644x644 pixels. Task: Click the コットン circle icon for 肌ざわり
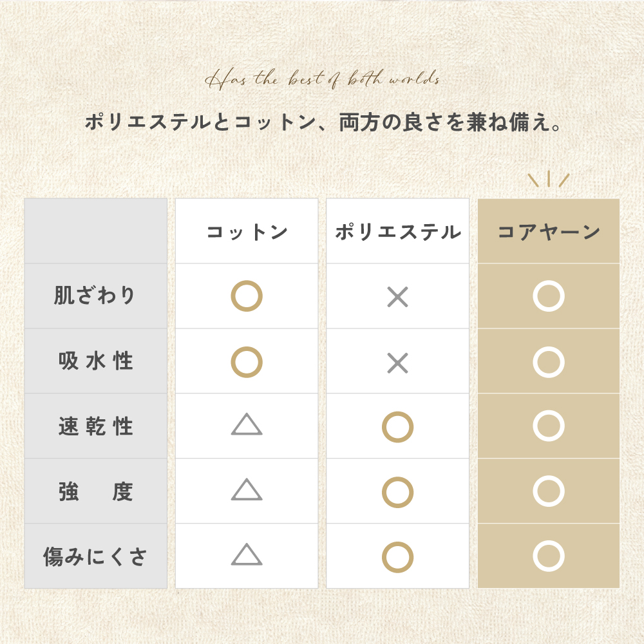247,296
